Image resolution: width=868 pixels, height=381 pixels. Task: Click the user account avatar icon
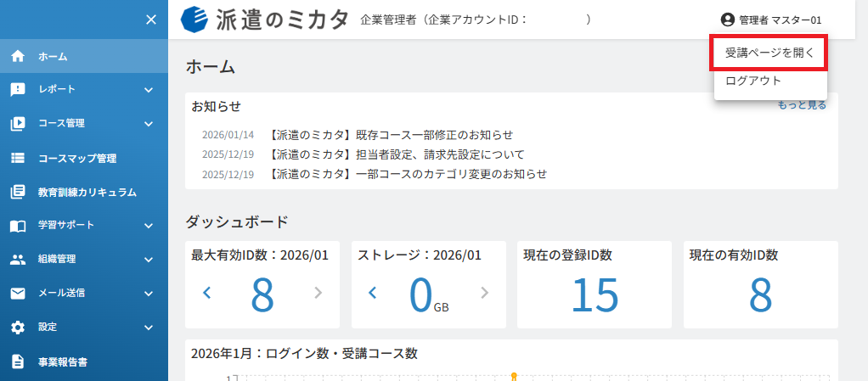(727, 20)
